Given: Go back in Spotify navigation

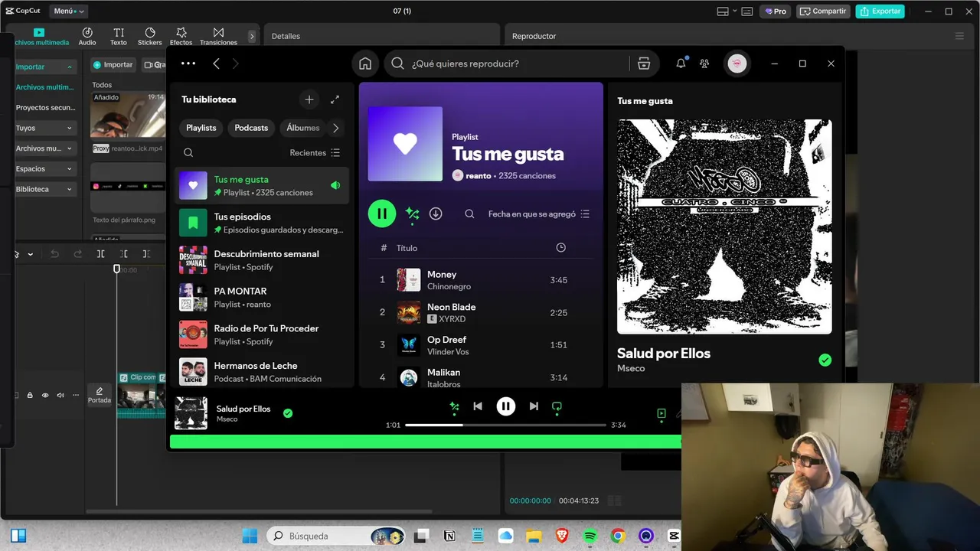Looking at the screenshot, I should coord(216,64).
